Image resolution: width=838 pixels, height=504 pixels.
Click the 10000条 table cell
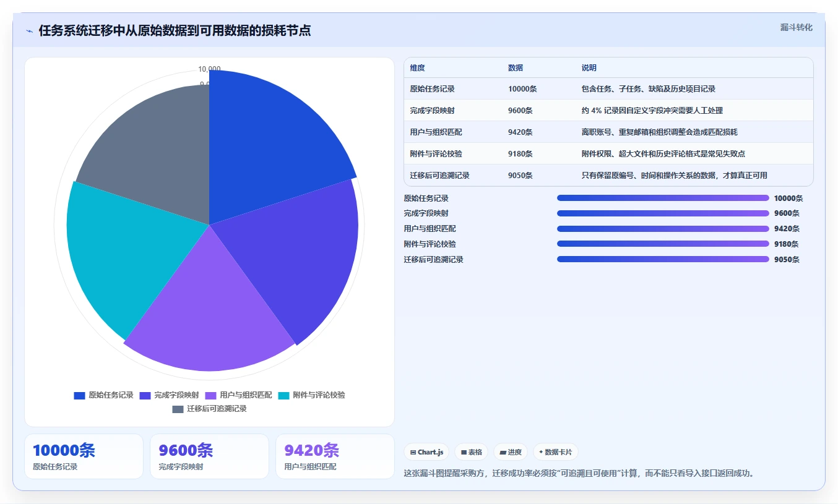(522, 89)
